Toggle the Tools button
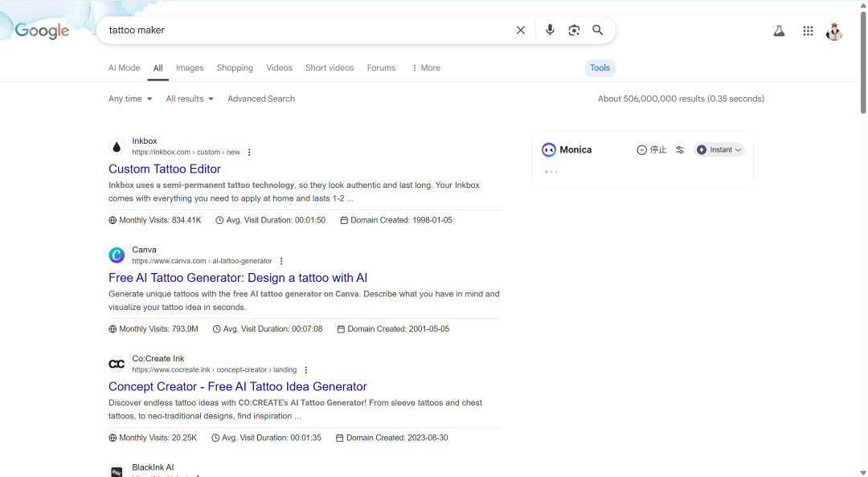 click(x=600, y=67)
